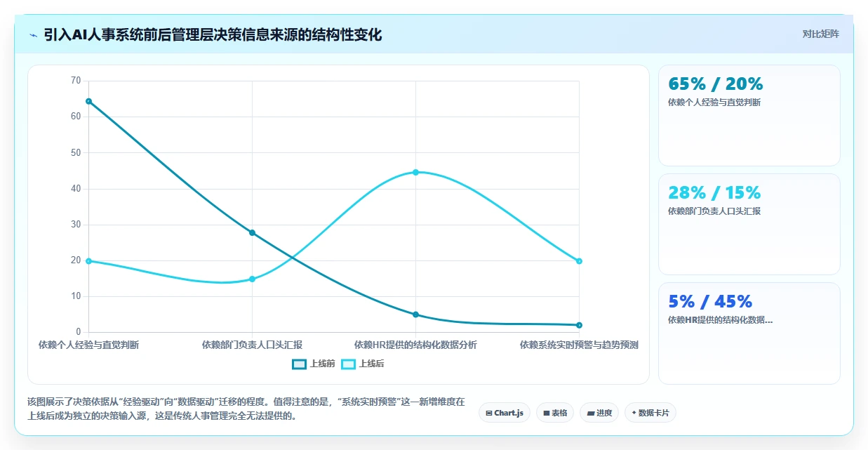Click the 上线后 peak point at 45
The image size is (868, 450).
coord(415,172)
